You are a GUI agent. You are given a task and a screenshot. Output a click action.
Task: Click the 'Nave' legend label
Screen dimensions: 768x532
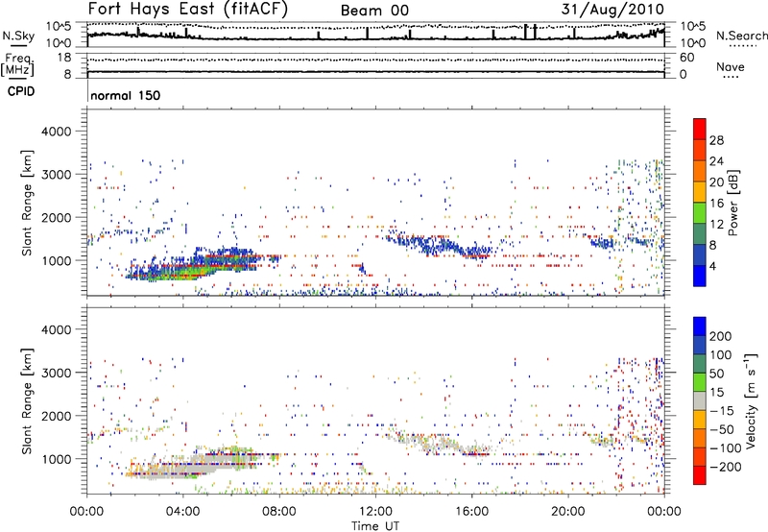[731, 66]
